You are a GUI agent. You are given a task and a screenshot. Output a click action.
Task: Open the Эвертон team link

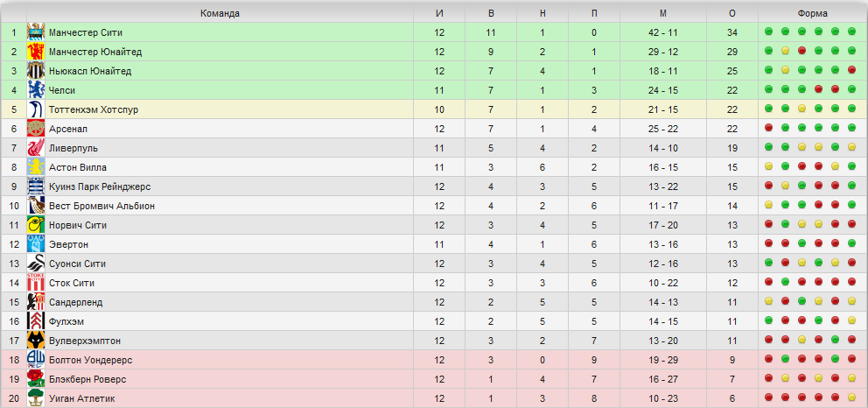68,244
